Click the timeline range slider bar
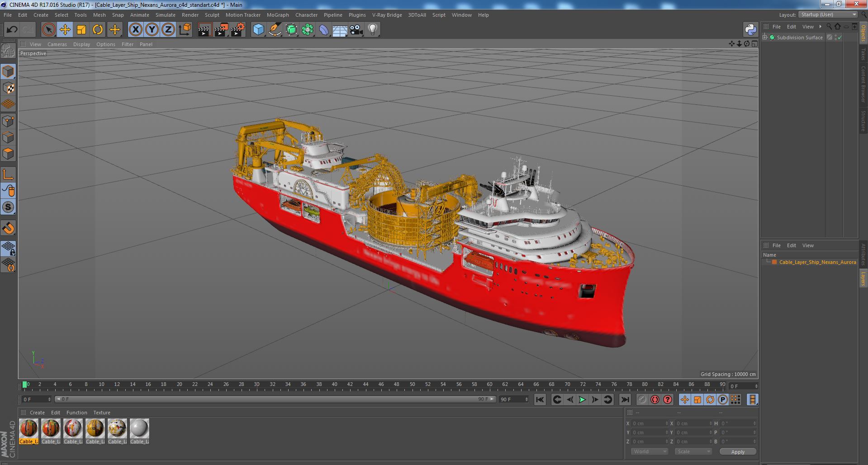Viewport: 868px width, 465px height. [x=275, y=399]
